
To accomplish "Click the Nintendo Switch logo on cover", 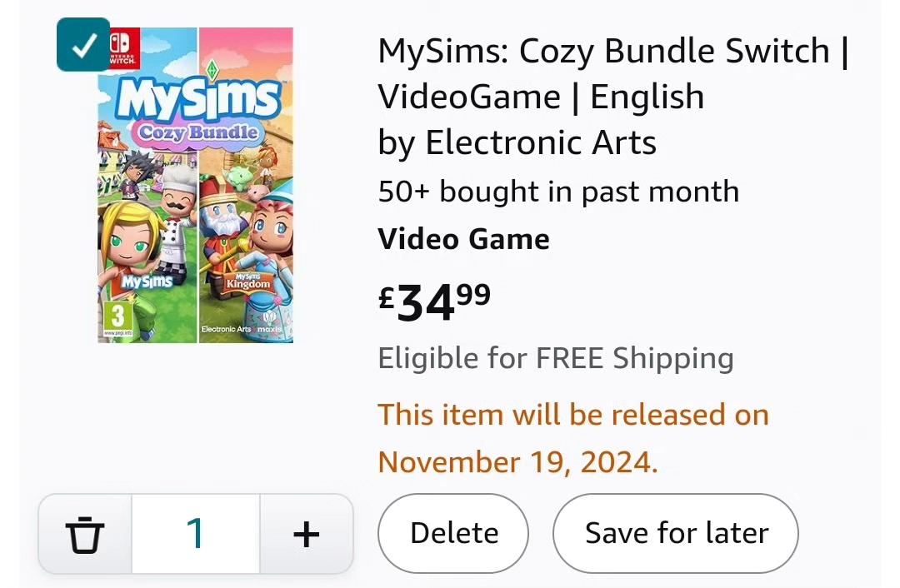I will click(122, 47).
